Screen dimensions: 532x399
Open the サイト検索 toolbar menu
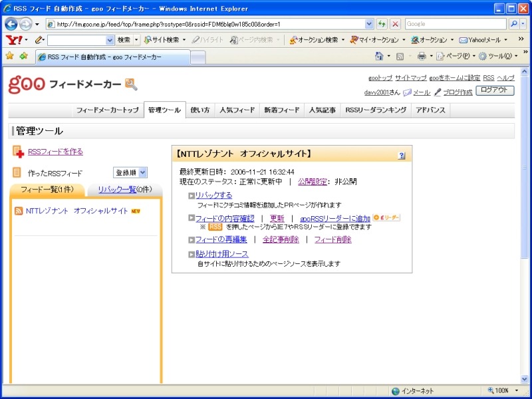click(165, 40)
